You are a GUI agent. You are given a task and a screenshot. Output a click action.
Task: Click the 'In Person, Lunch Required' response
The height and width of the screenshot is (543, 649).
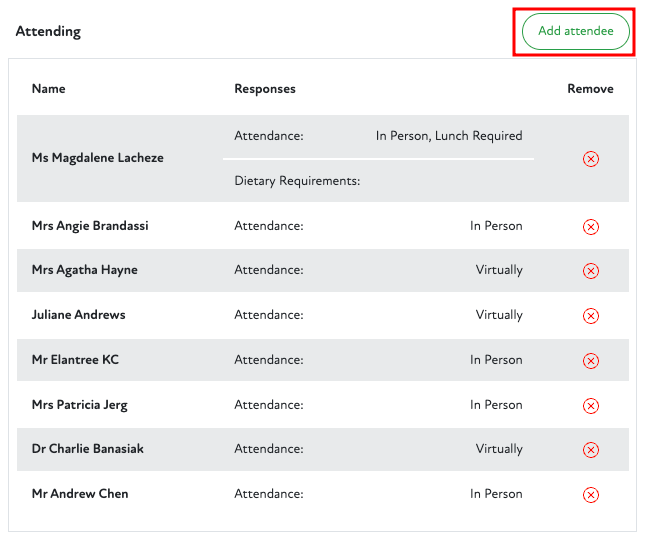(448, 136)
